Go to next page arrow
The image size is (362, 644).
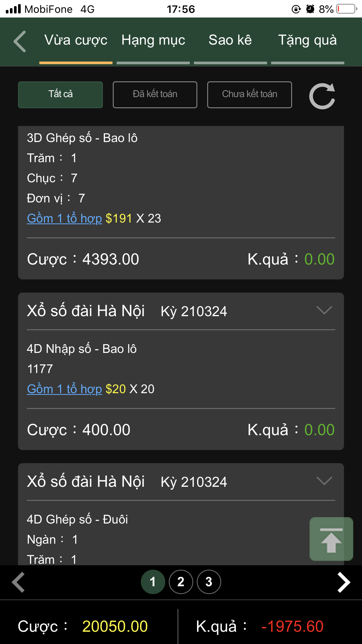coord(343,582)
